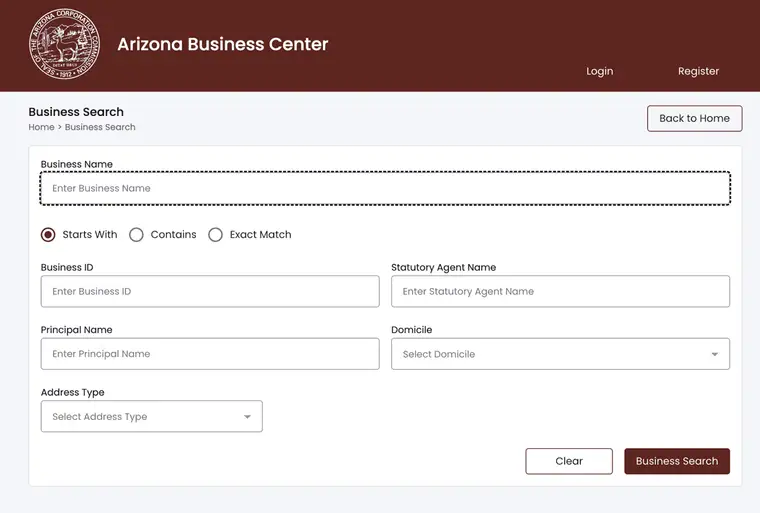
Task: Open the Select Address Type dropdown
Action: pyautogui.click(x=152, y=417)
